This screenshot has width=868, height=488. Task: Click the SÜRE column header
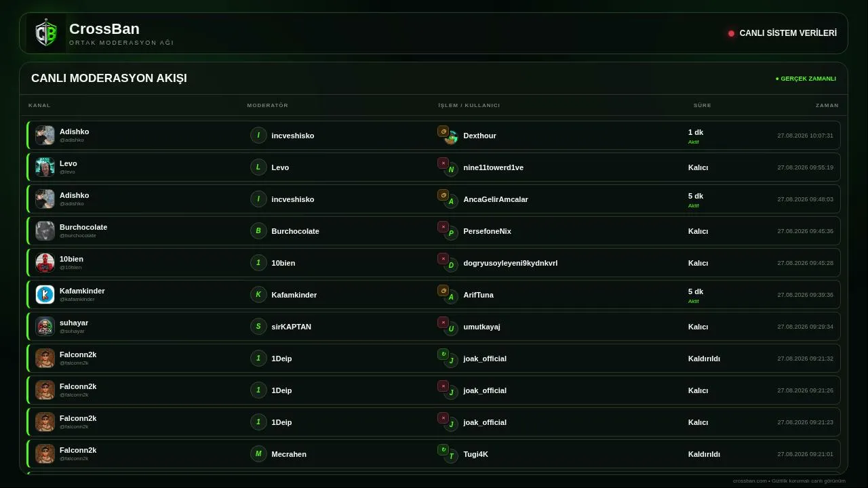pos(703,106)
